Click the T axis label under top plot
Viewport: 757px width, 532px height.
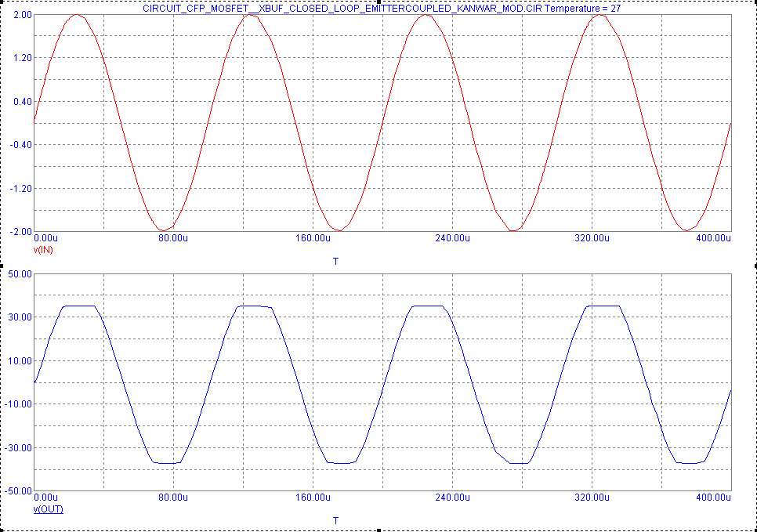point(335,261)
